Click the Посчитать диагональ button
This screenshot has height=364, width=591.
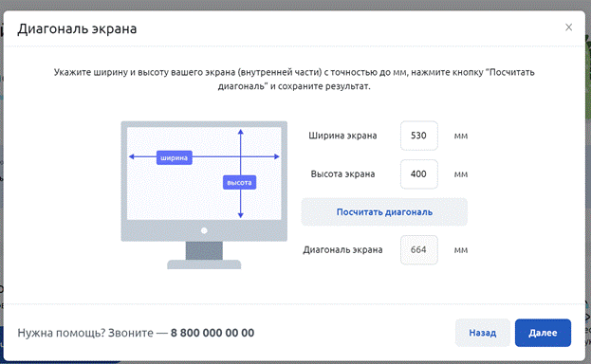[x=384, y=212]
